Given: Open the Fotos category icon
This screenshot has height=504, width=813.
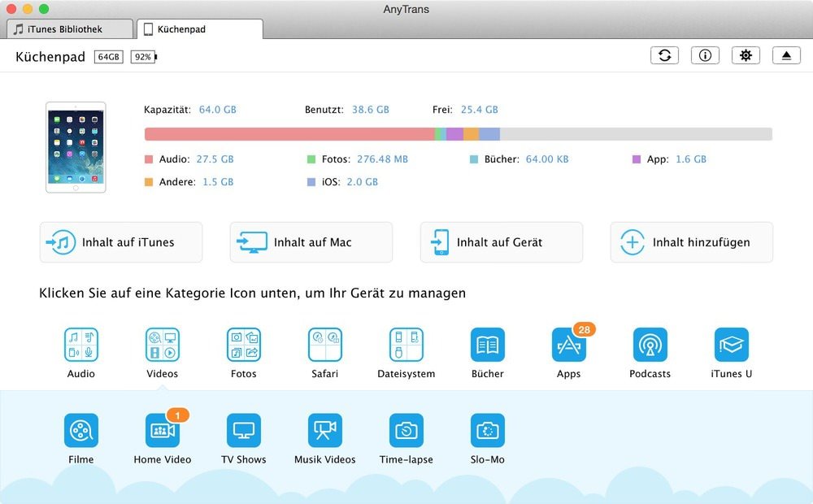Looking at the screenshot, I should tap(244, 345).
